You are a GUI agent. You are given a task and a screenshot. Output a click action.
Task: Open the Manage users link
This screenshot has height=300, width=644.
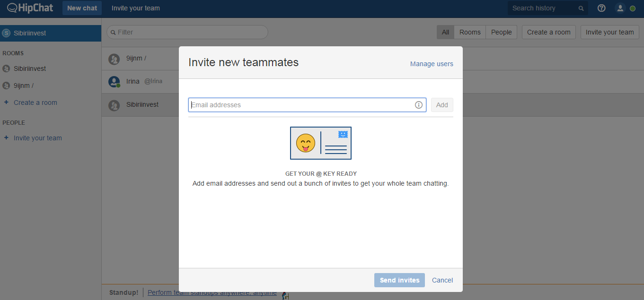[432, 64]
